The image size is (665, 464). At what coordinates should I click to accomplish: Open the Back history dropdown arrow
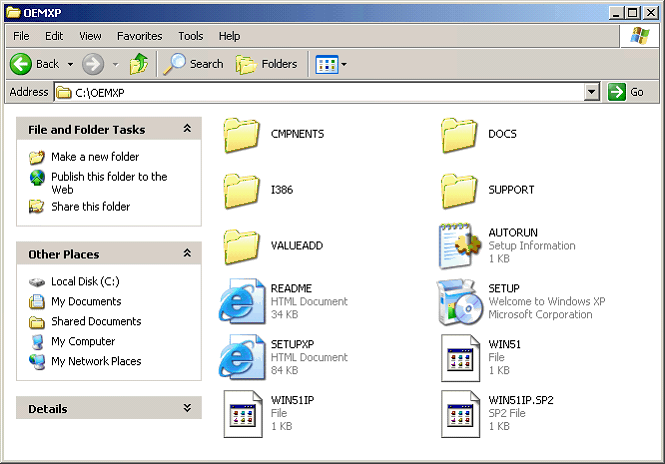(70, 64)
